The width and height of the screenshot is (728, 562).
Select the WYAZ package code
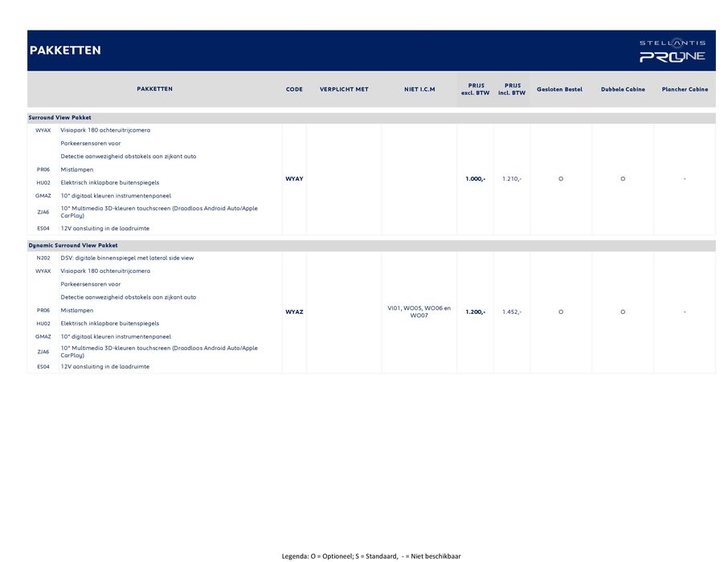(294, 312)
